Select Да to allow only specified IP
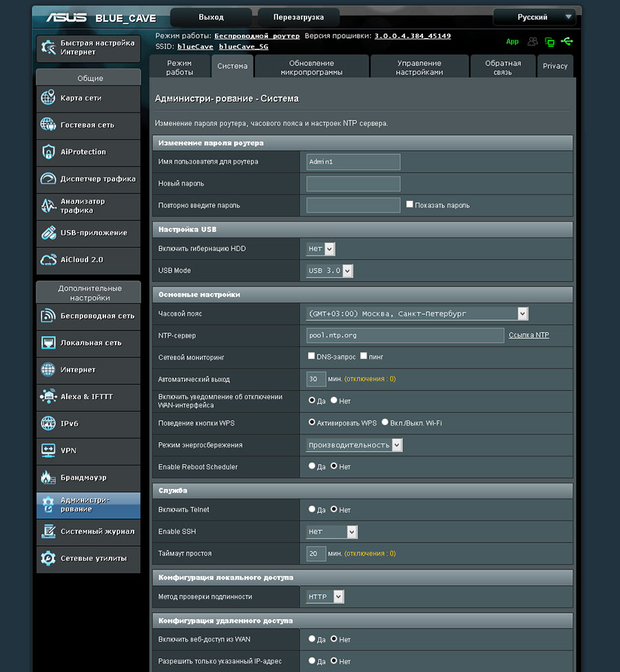 [311, 660]
